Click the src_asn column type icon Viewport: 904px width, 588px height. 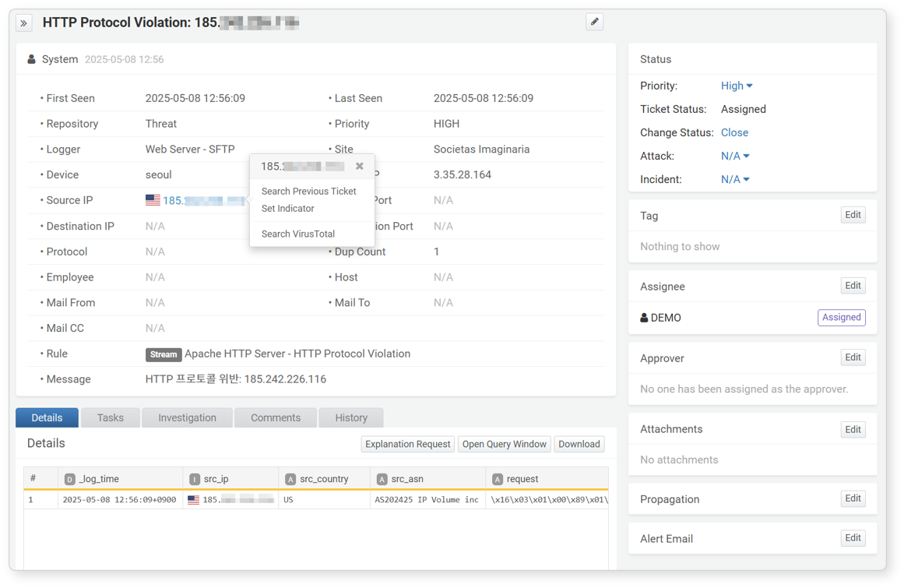coord(382,479)
